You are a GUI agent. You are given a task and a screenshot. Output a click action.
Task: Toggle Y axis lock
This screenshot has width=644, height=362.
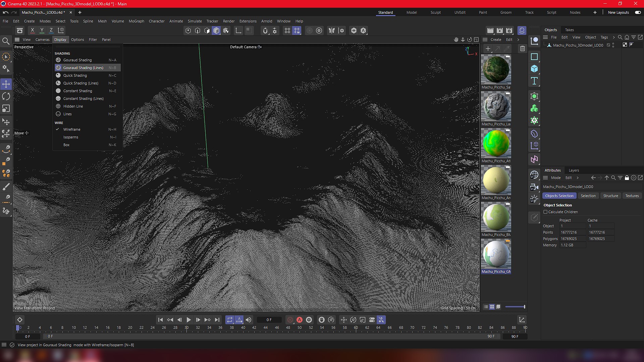[42, 31]
